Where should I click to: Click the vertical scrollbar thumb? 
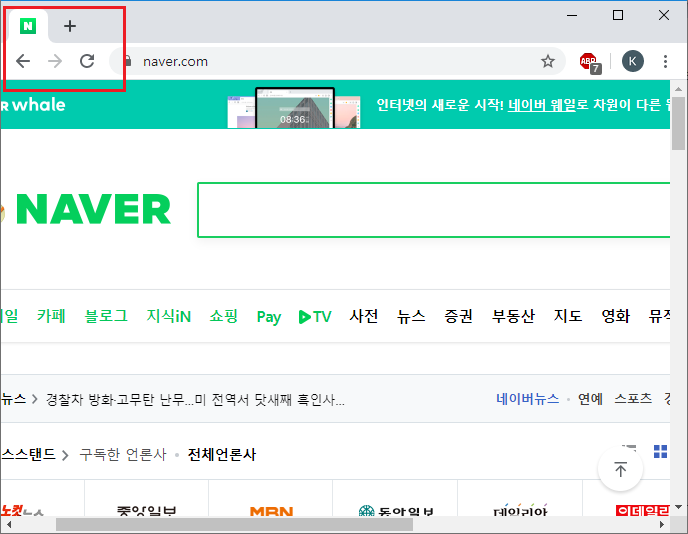(679, 123)
